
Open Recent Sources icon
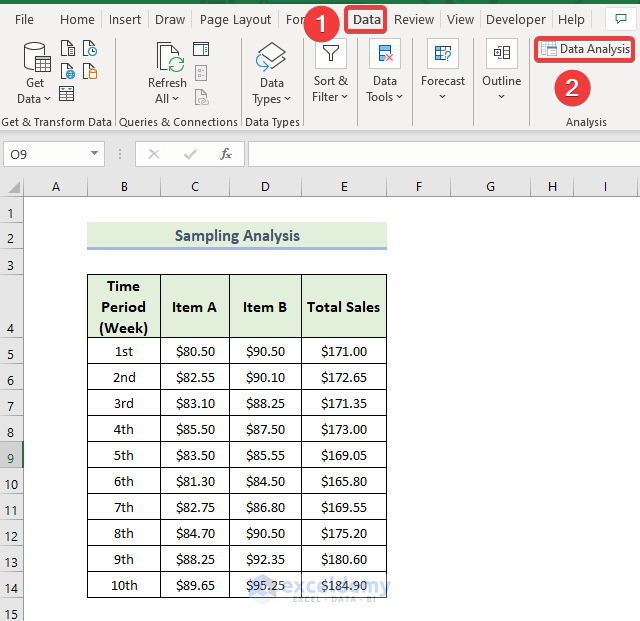(90, 49)
